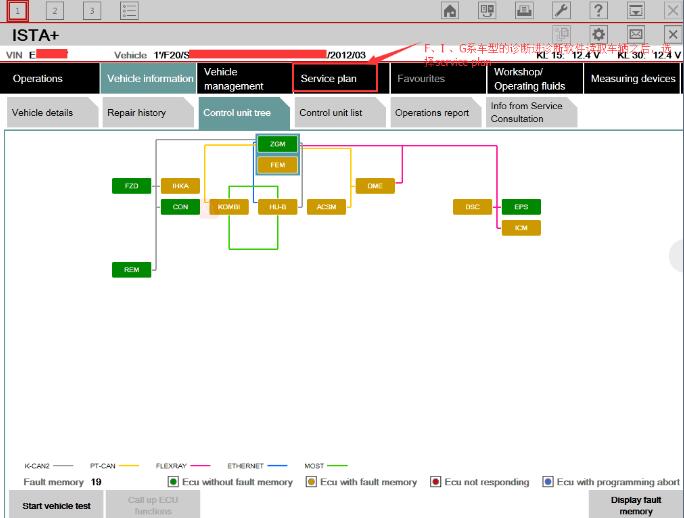
Task: Click red Ecu not responding swatch
Action: coord(435,482)
